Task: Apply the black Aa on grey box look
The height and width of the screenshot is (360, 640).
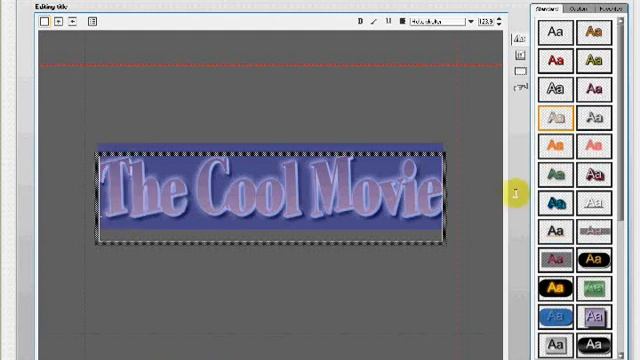Action: coord(556,345)
